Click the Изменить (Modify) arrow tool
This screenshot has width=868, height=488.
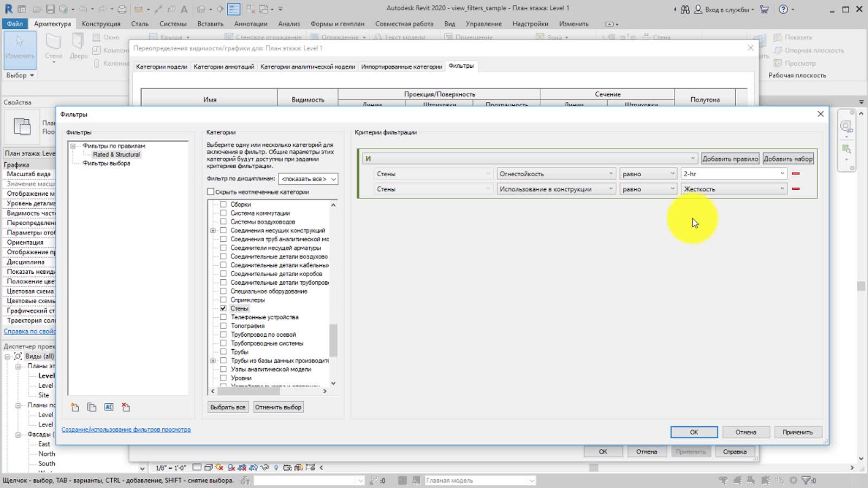[x=20, y=49]
